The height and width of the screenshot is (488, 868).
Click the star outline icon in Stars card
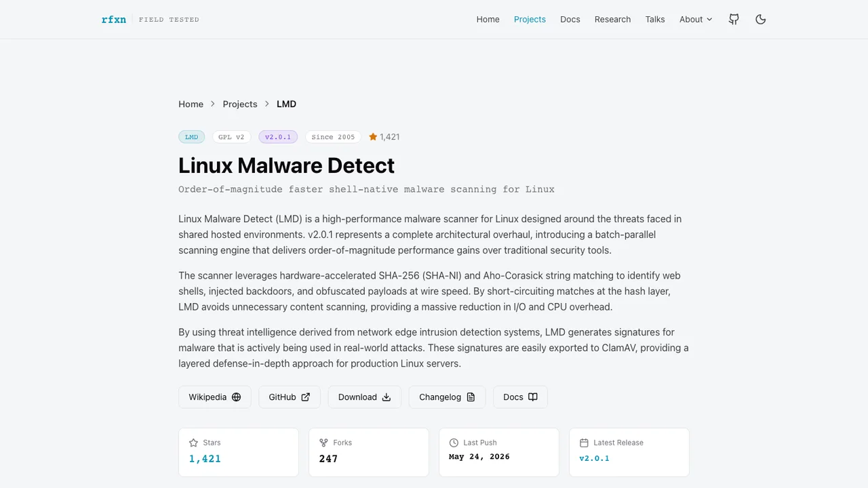tap(193, 443)
